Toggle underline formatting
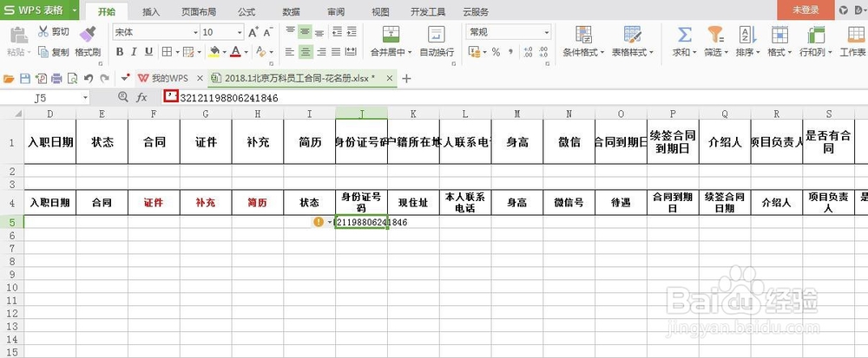This screenshot has height=358, width=868. [148, 52]
